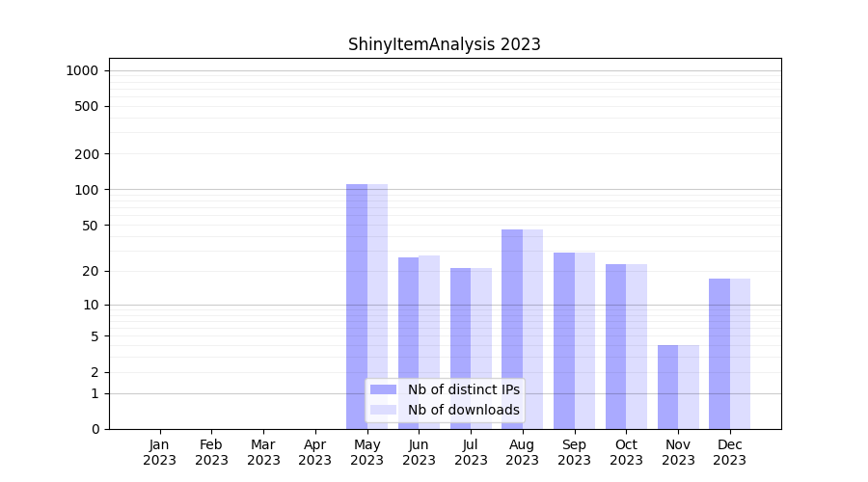Screen dimensions: 868x482
Task: Click the 'Nb of downloads' legend swatch
Action: pos(383,410)
